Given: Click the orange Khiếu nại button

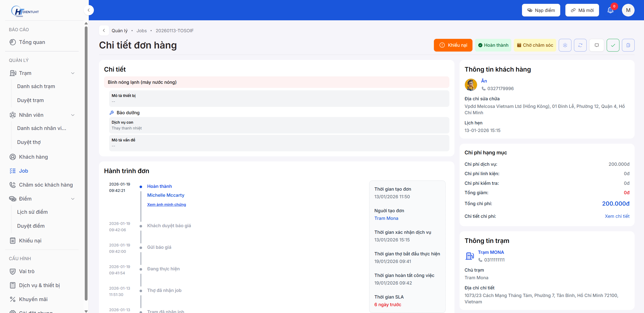Looking at the screenshot, I should [453, 45].
